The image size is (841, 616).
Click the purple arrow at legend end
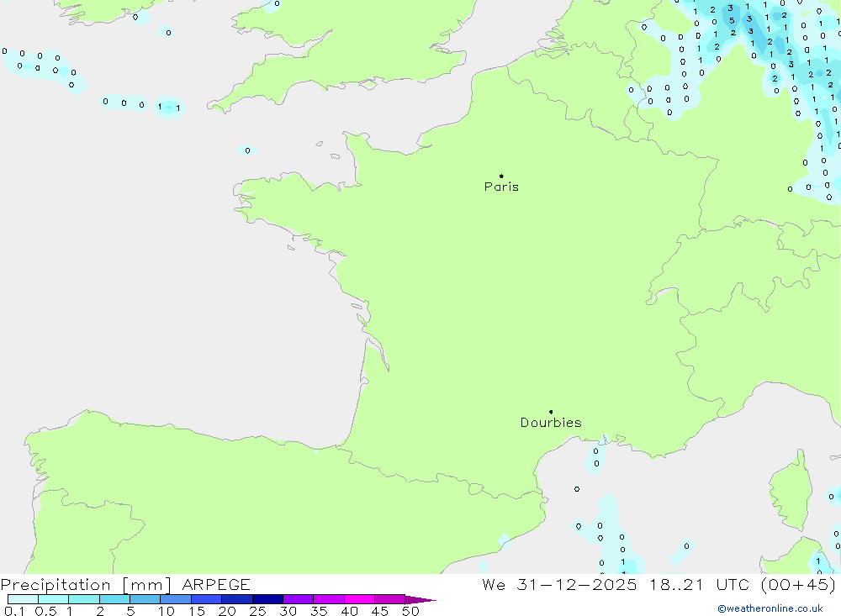[420, 600]
